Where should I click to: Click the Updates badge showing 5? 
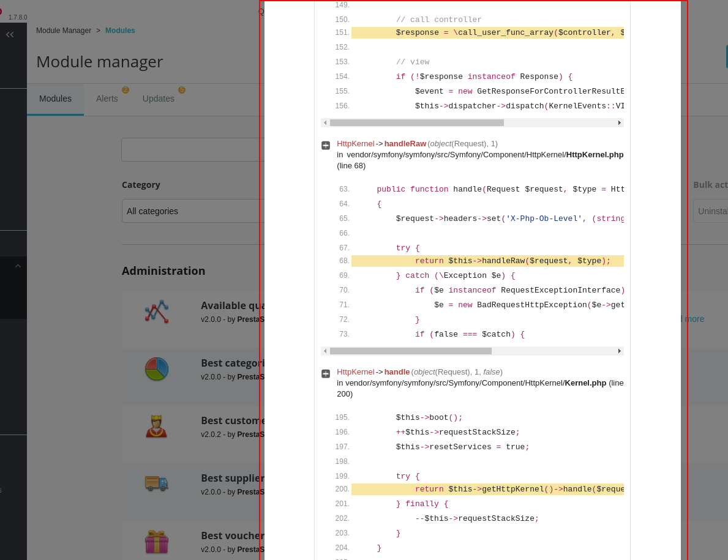[182, 89]
